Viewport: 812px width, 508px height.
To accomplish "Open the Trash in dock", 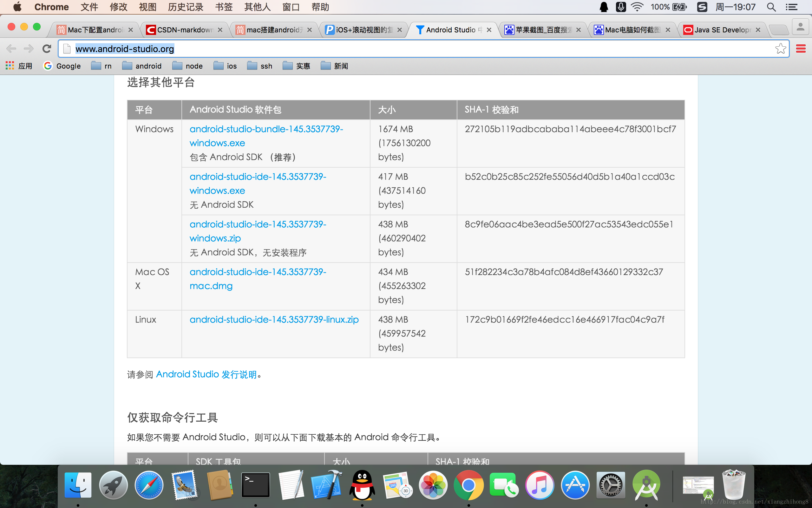I will [x=734, y=485].
